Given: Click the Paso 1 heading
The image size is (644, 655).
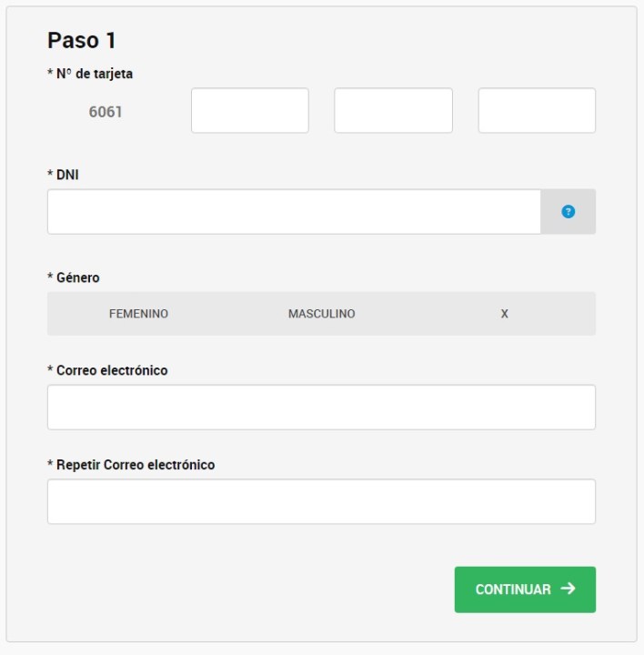Looking at the screenshot, I should (x=82, y=41).
